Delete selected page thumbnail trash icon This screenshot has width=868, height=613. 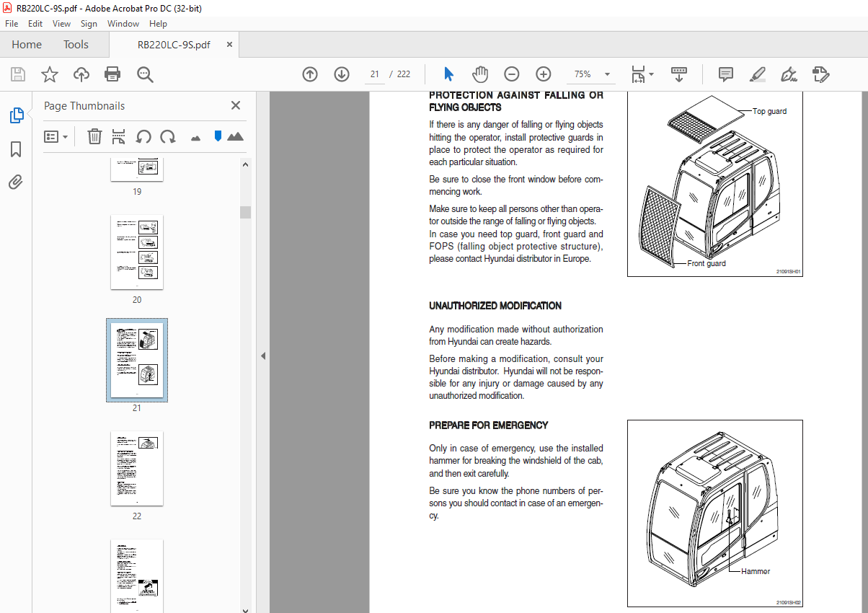[94, 136]
